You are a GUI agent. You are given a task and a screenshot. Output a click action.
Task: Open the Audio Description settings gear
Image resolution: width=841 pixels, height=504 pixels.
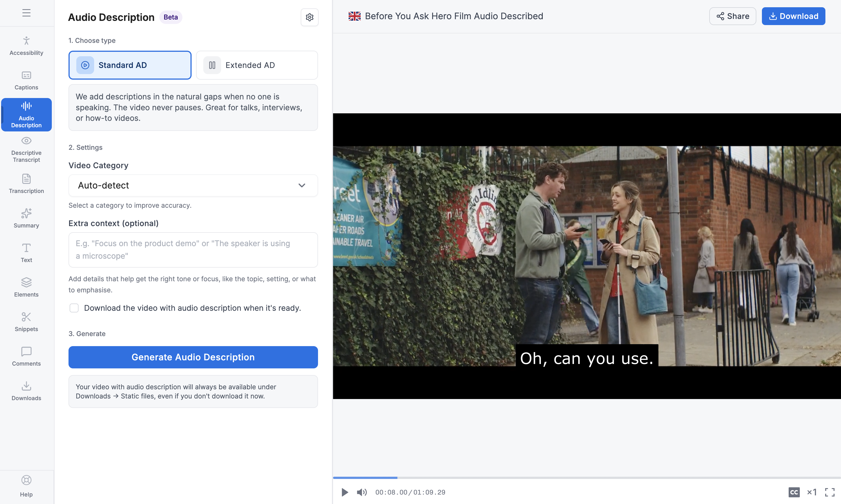click(x=309, y=17)
